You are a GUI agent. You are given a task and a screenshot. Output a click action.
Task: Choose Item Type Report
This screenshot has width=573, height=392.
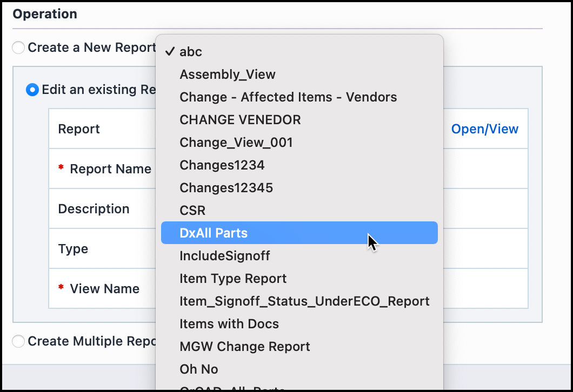232,278
